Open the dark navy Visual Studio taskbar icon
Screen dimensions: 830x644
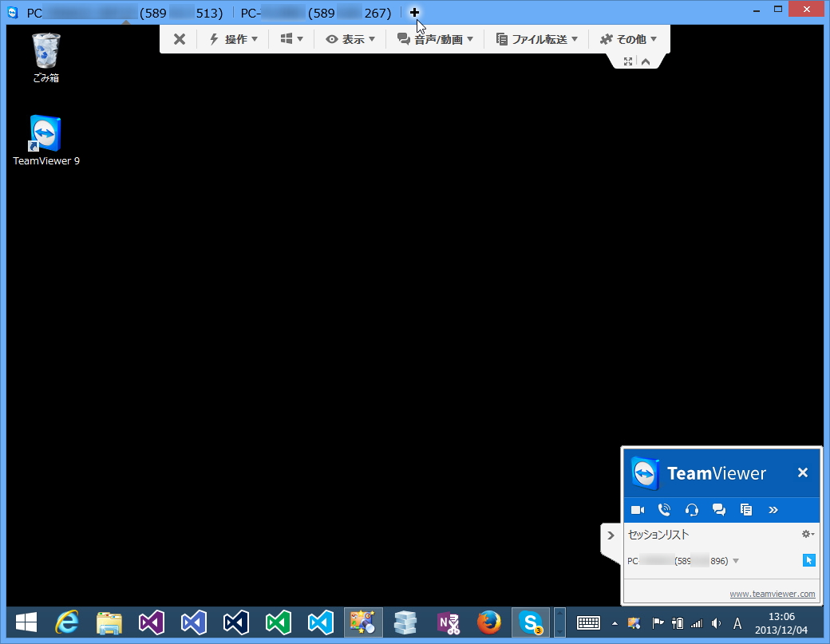236,622
